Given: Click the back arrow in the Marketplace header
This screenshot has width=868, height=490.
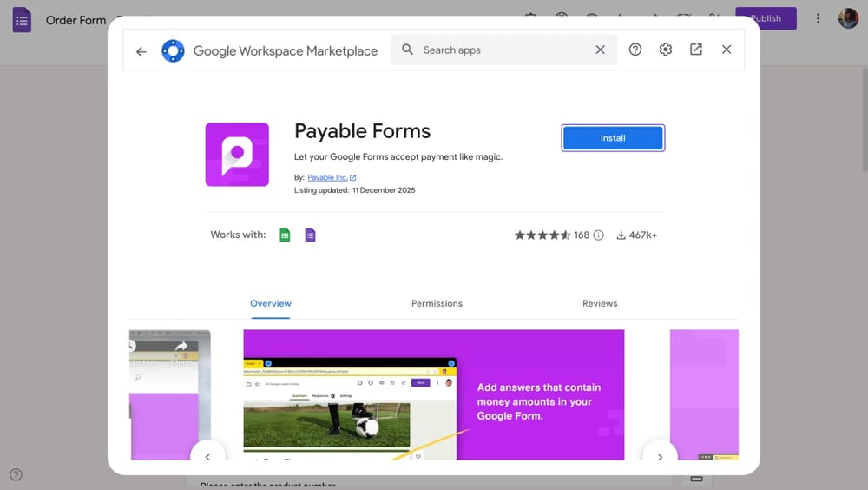Looking at the screenshot, I should [141, 51].
